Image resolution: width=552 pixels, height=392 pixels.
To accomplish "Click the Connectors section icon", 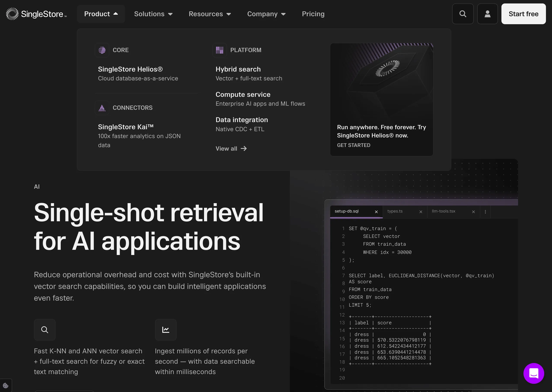I will coord(102,108).
